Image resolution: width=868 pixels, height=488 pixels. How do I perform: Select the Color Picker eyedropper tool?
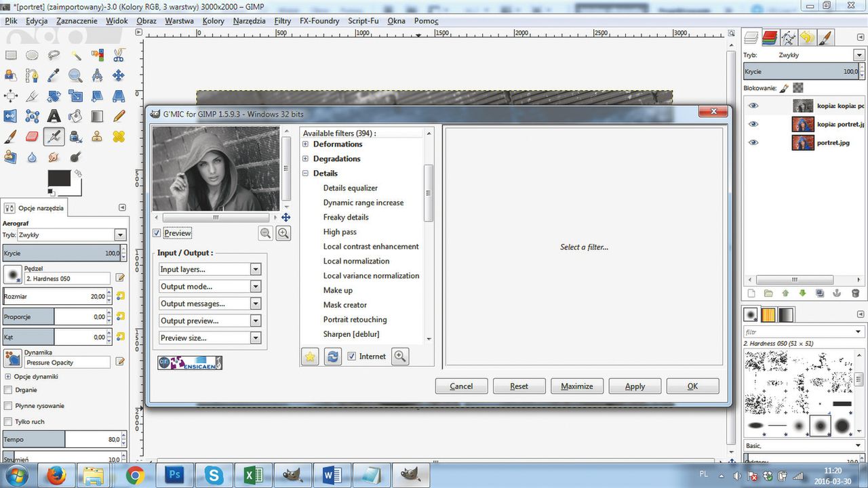tap(54, 76)
